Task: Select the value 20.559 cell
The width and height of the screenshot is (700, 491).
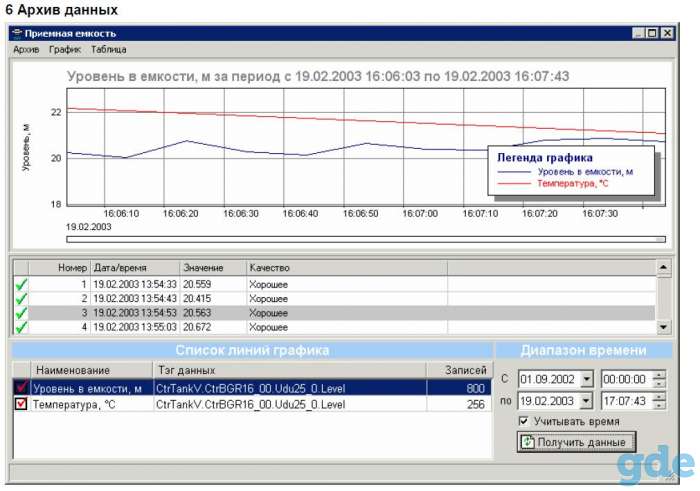Action: point(213,284)
